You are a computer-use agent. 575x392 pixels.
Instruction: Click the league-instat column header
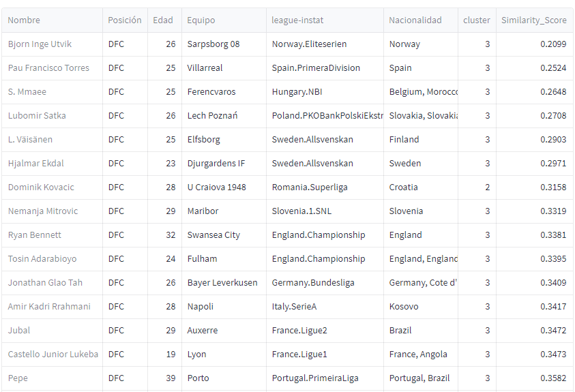click(325, 20)
